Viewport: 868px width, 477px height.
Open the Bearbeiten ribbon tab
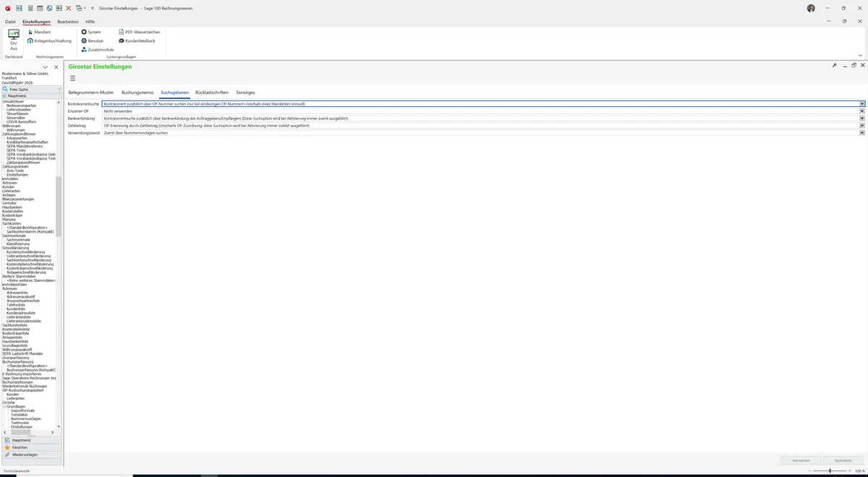[x=68, y=22]
